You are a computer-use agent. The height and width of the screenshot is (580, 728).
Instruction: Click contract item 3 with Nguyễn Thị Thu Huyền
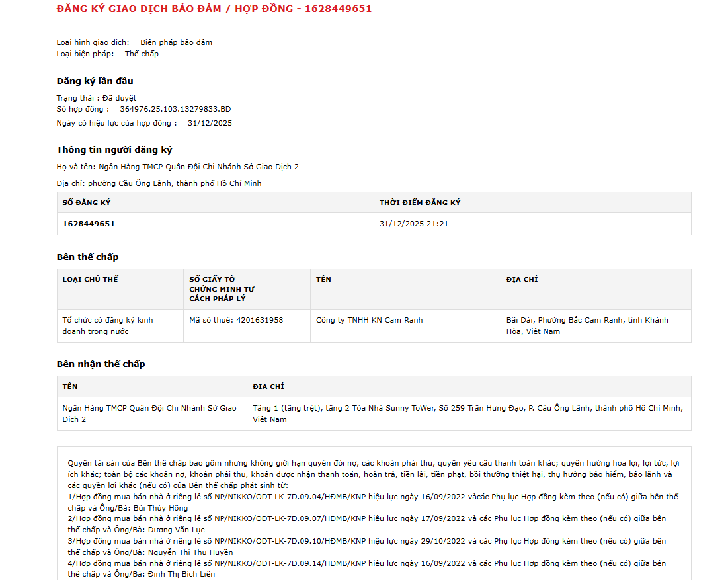tap(367, 546)
